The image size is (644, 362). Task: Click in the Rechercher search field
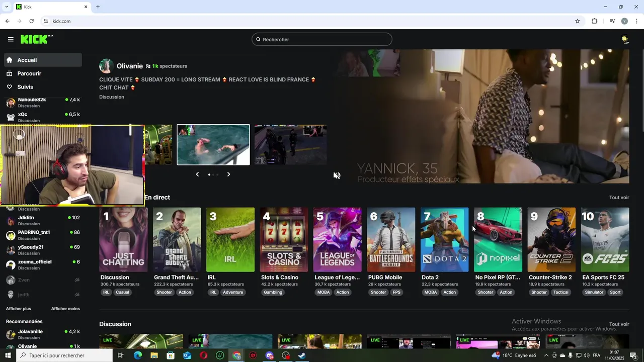click(322, 39)
